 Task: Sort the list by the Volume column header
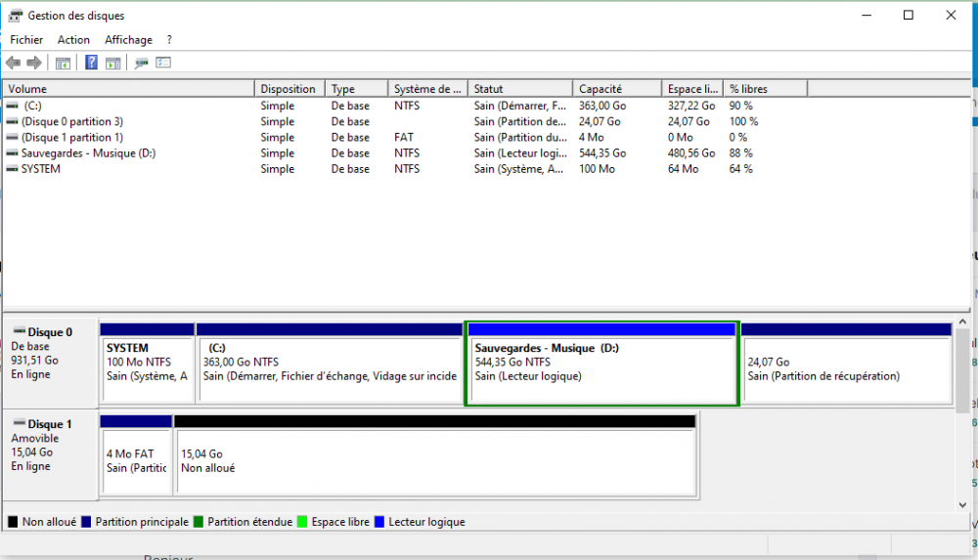(x=127, y=89)
